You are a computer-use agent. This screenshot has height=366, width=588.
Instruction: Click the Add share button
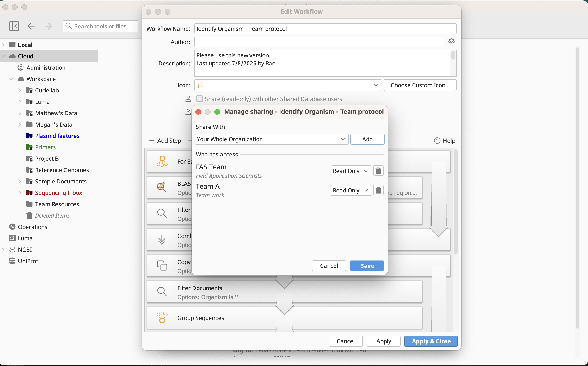coord(367,139)
